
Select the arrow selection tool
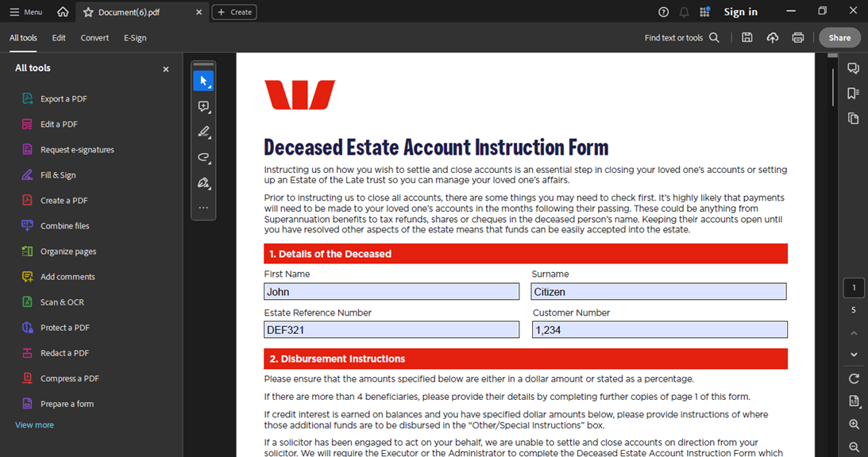[203, 81]
